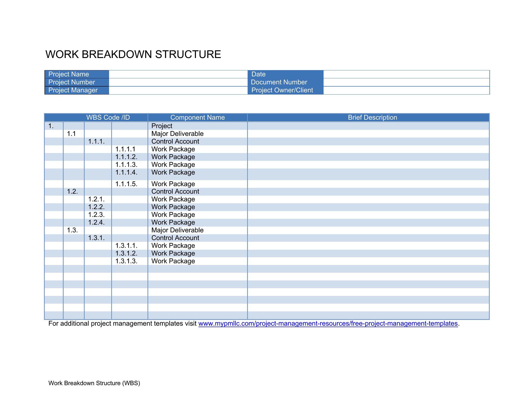The width and height of the screenshot is (532, 411).
Task: Click the 'Project Owner/Client' label cell
Action: [286, 90]
